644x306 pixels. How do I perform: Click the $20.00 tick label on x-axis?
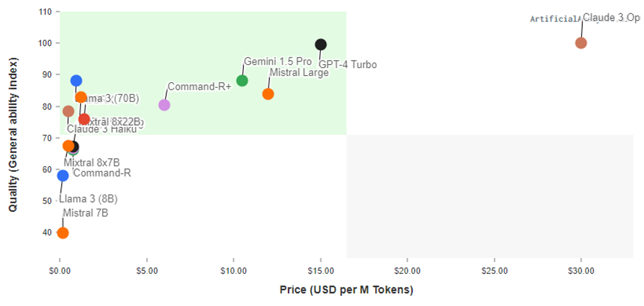[407, 270]
